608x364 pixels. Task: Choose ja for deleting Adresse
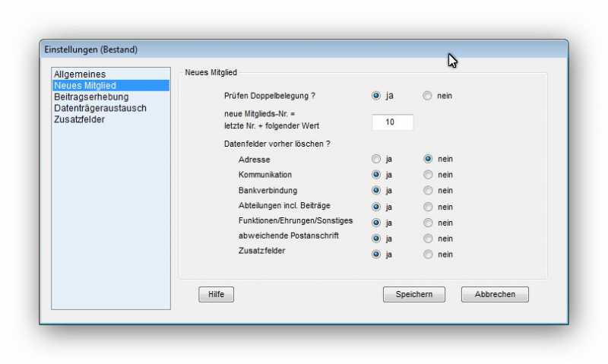[x=376, y=160]
